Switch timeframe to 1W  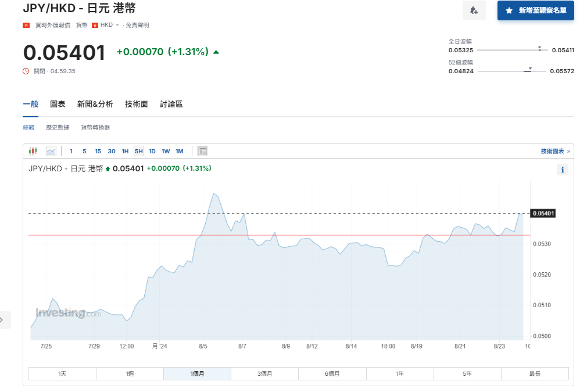click(166, 150)
